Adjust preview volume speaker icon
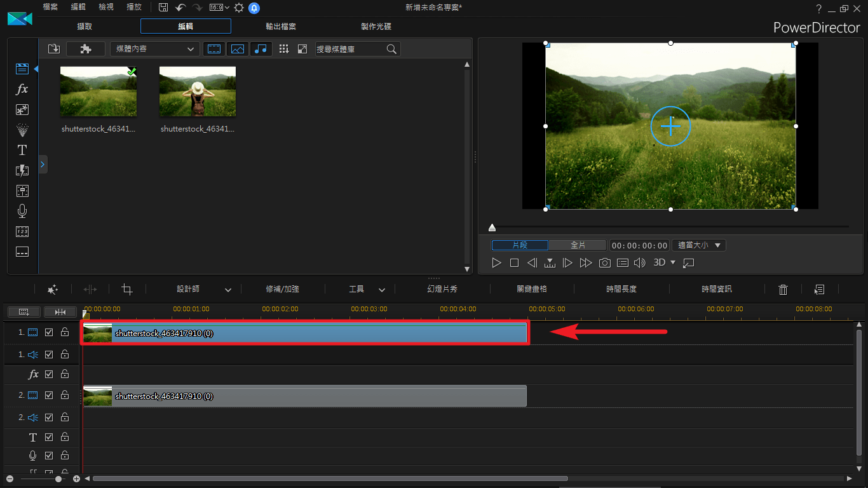 640,262
